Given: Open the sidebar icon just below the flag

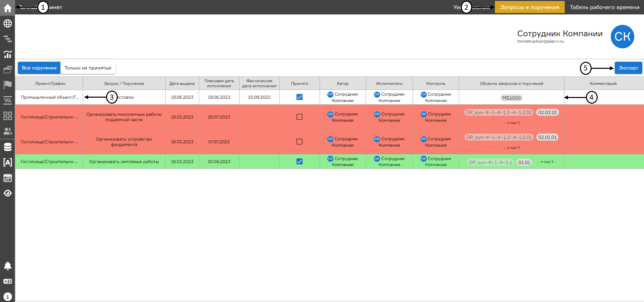Looking at the screenshot, I should tap(7, 100).
